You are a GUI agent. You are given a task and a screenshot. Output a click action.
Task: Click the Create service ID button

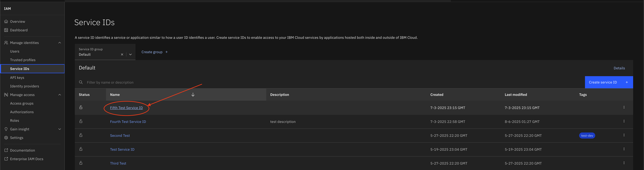609,82
